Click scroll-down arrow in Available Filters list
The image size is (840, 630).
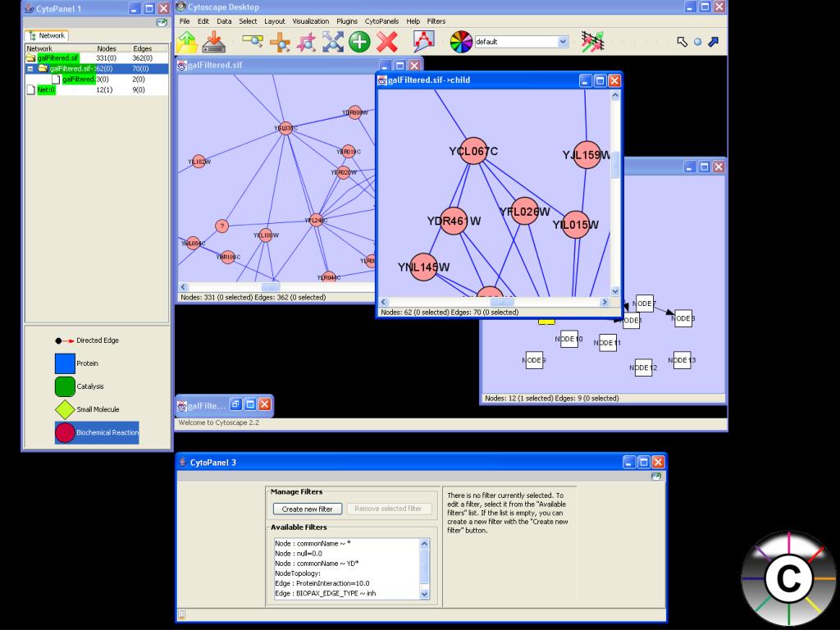[x=424, y=594]
